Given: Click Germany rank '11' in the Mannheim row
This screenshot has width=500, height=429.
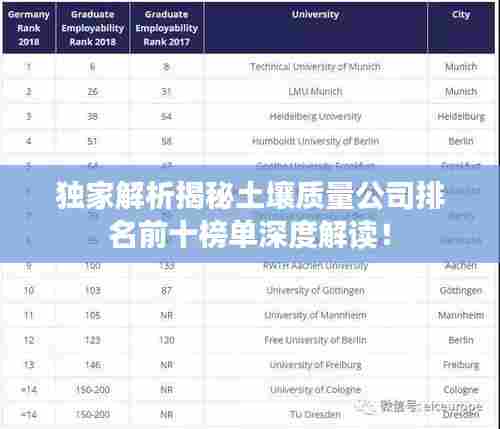Looking at the screenshot, I should pos(29,315).
